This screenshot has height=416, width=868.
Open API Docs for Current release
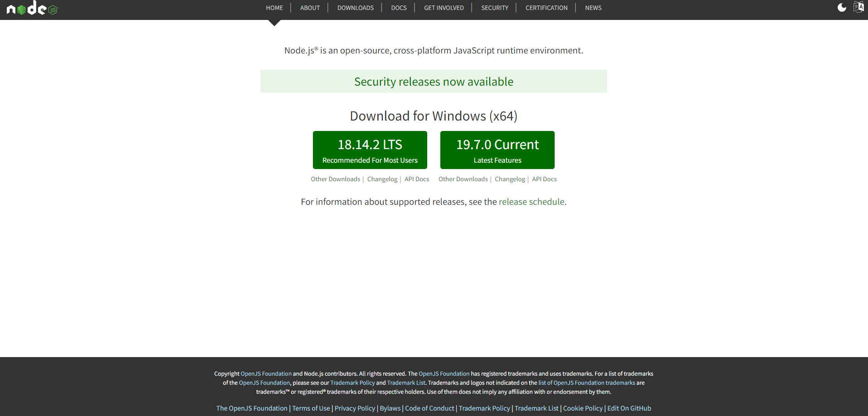click(544, 179)
